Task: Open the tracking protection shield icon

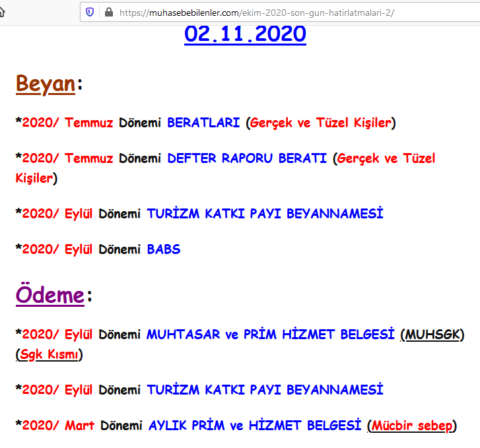Action: click(x=90, y=13)
